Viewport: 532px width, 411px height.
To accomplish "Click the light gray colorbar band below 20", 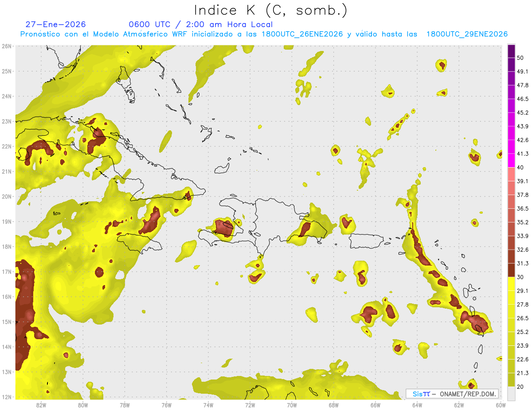I will (x=511, y=393).
